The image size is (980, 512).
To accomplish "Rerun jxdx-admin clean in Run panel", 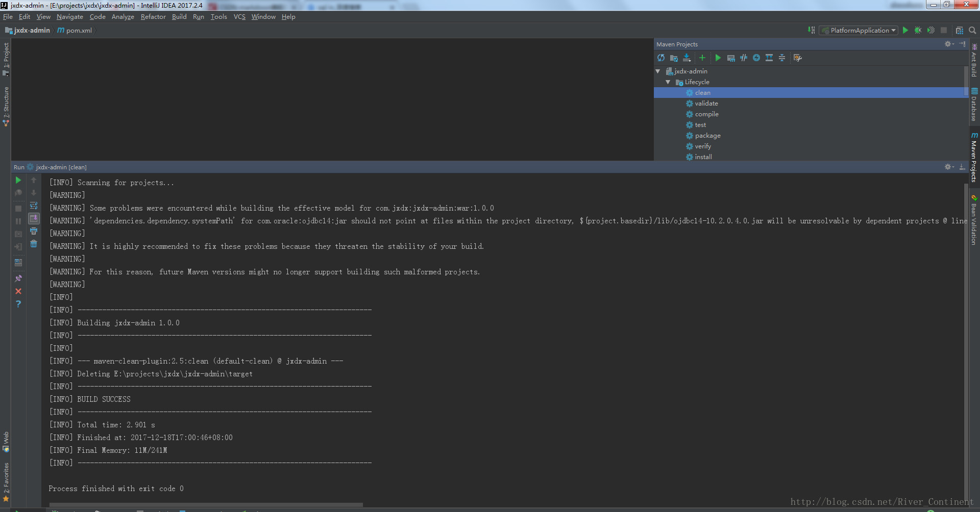I will [18, 181].
